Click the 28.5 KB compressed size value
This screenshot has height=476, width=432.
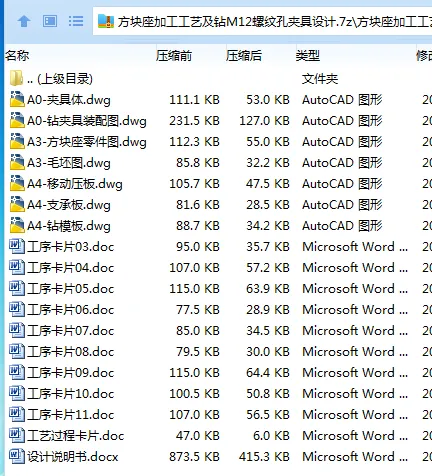tap(268, 205)
